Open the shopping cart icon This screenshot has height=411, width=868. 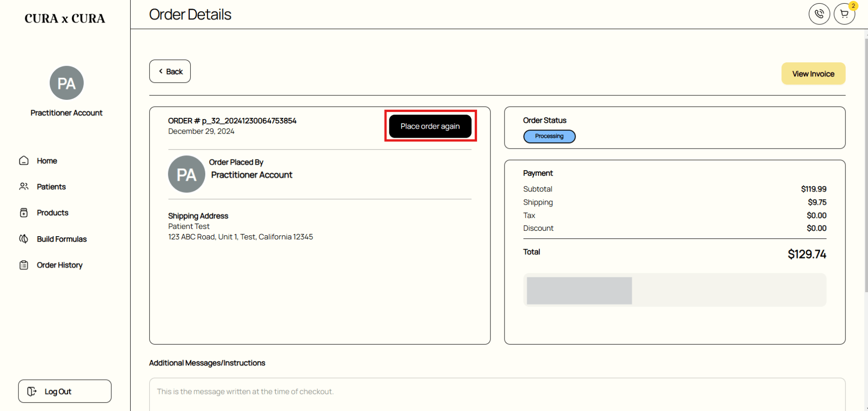pyautogui.click(x=844, y=14)
